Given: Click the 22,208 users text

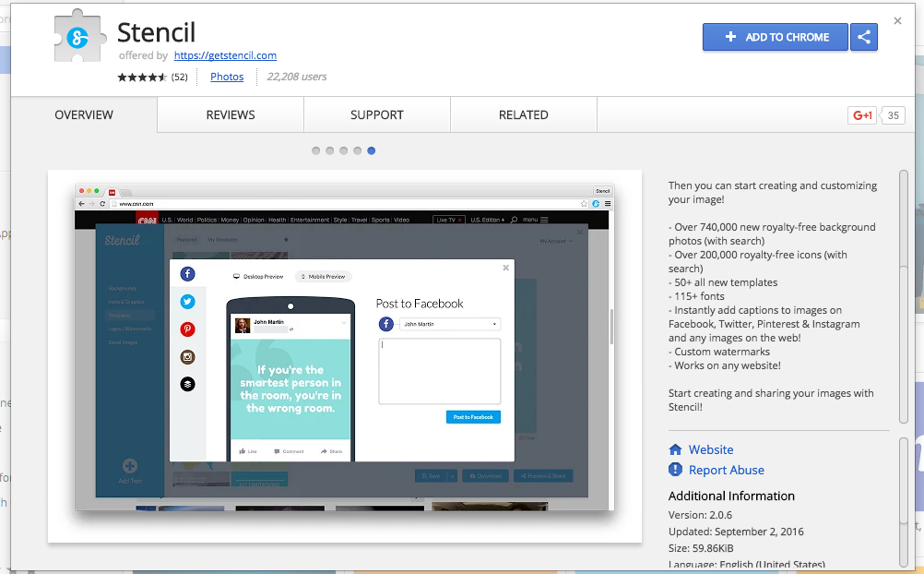Looking at the screenshot, I should coord(296,77).
